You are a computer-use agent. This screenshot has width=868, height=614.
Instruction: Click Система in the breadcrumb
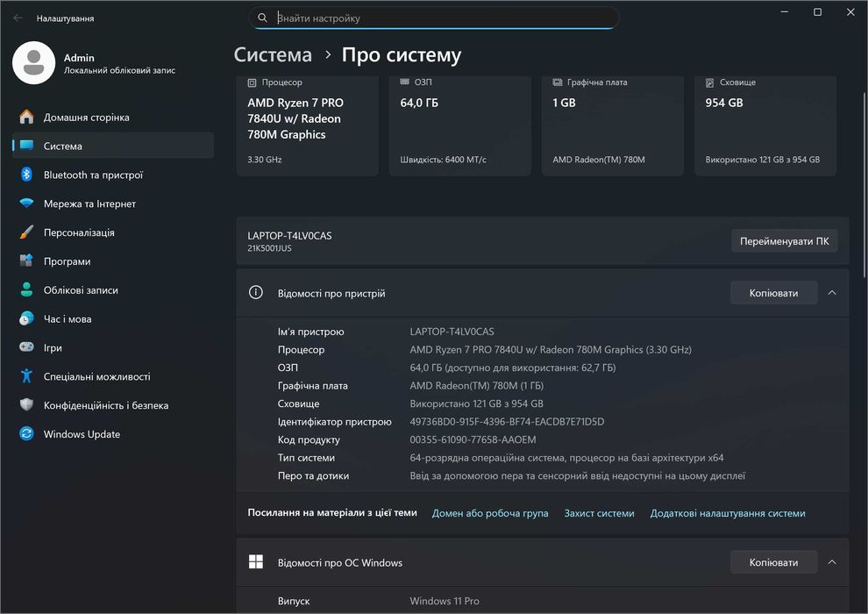[273, 54]
